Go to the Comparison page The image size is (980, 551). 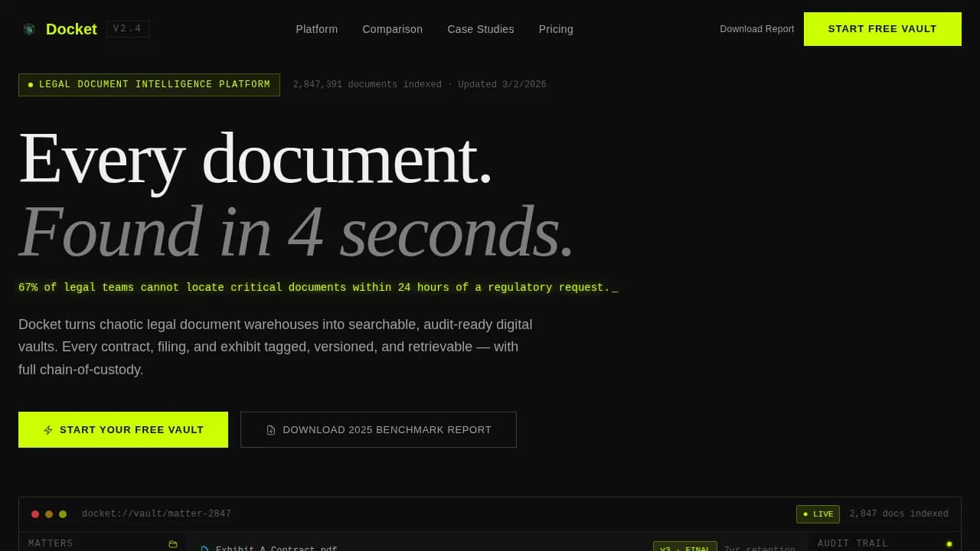393,29
